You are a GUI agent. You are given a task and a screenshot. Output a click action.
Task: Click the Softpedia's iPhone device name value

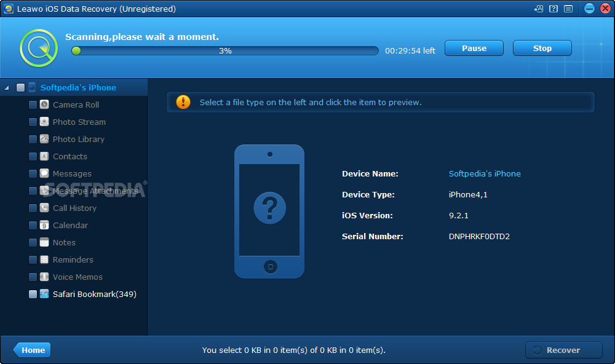(x=485, y=174)
